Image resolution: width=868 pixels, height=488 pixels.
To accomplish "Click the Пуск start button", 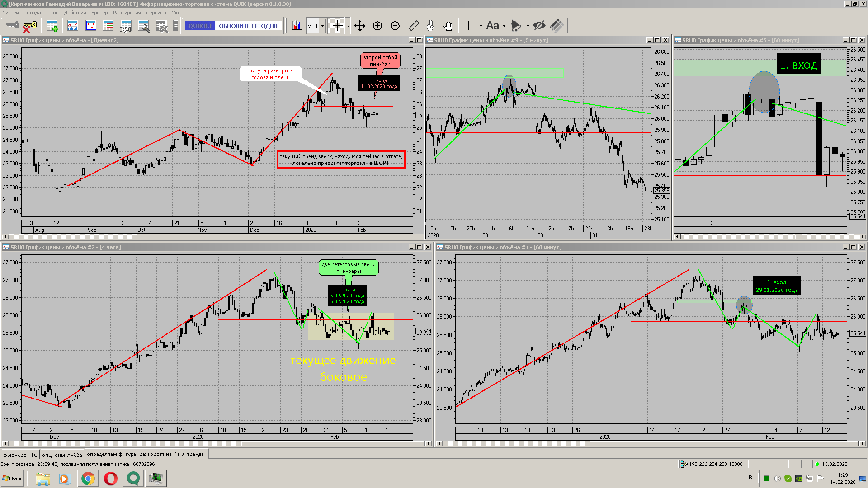I will coord(12,479).
